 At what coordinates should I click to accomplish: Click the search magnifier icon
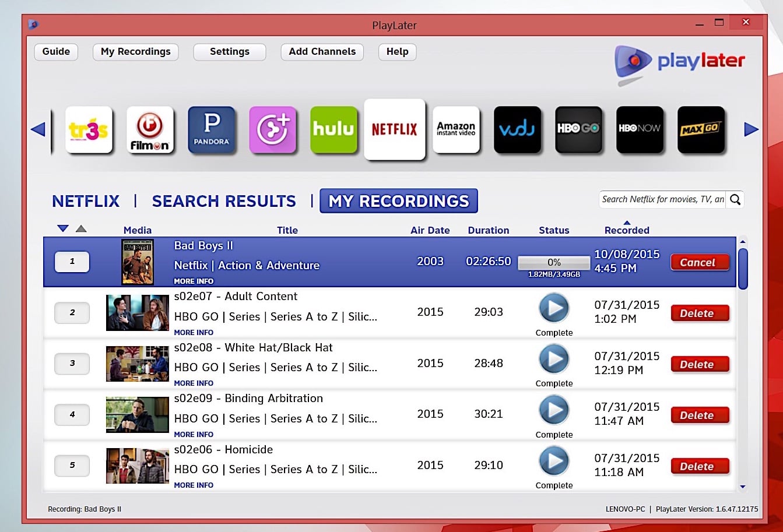click(735, 199)
